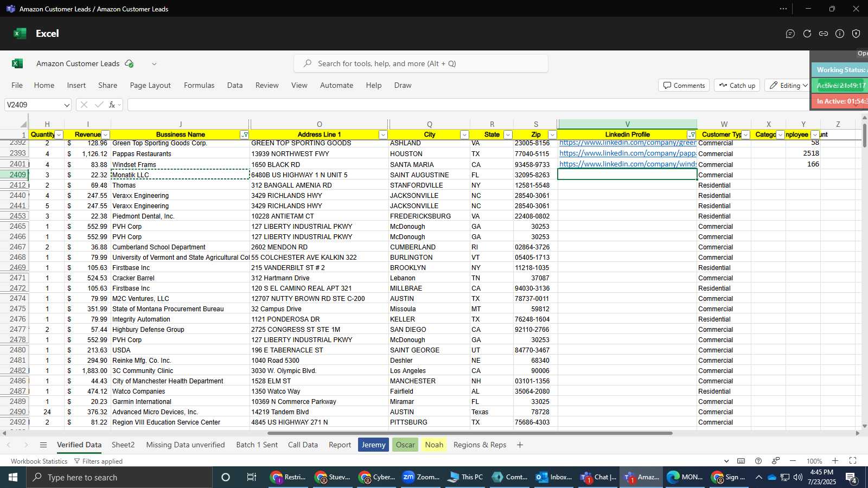Switch to the Sheet2 tab

click(123, 445)
